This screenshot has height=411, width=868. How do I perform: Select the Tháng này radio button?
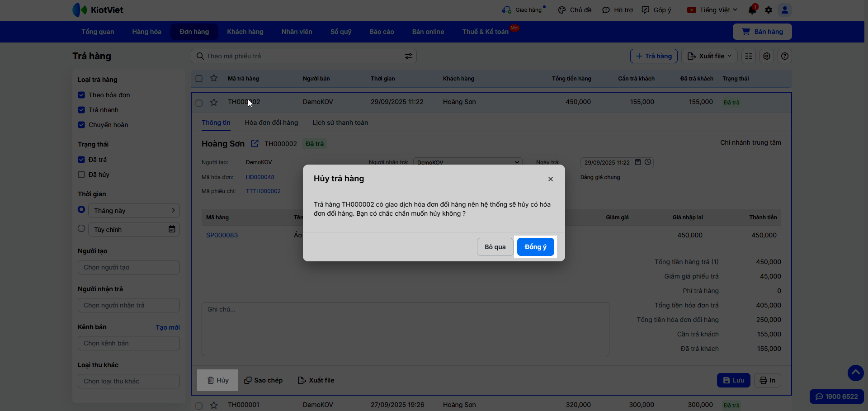81,209
